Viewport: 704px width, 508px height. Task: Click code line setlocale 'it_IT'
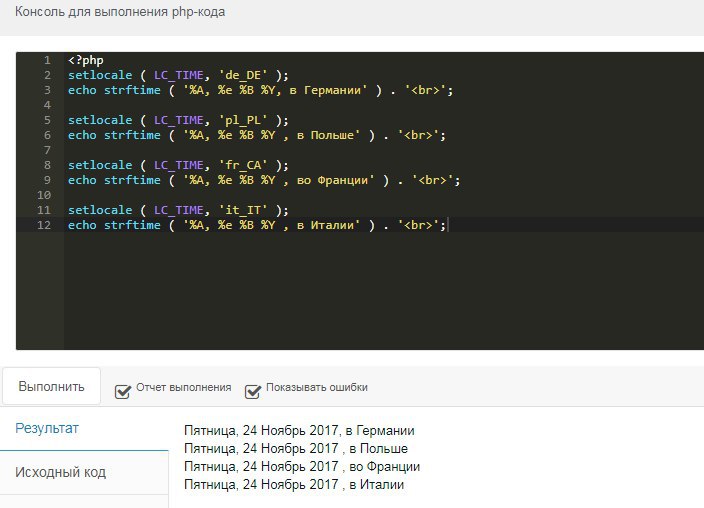[x=178, y=210]
